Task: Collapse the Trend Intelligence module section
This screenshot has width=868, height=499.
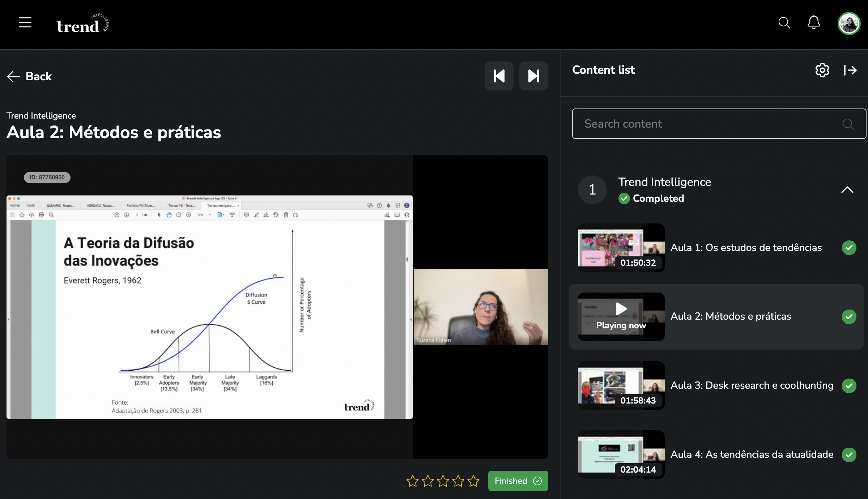Action: [x=847, y=190]
